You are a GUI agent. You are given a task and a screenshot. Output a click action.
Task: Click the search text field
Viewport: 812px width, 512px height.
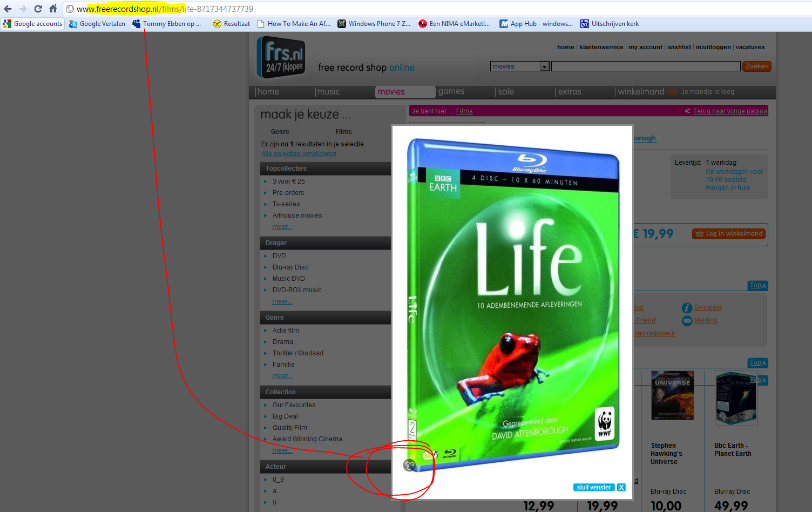pos(646,66)
